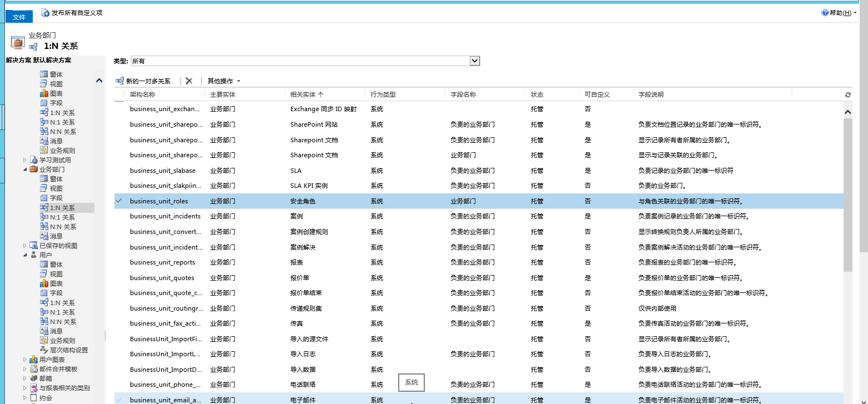
Task: Click the 案例创建规则 related entity cell
Action: point(309,232)
